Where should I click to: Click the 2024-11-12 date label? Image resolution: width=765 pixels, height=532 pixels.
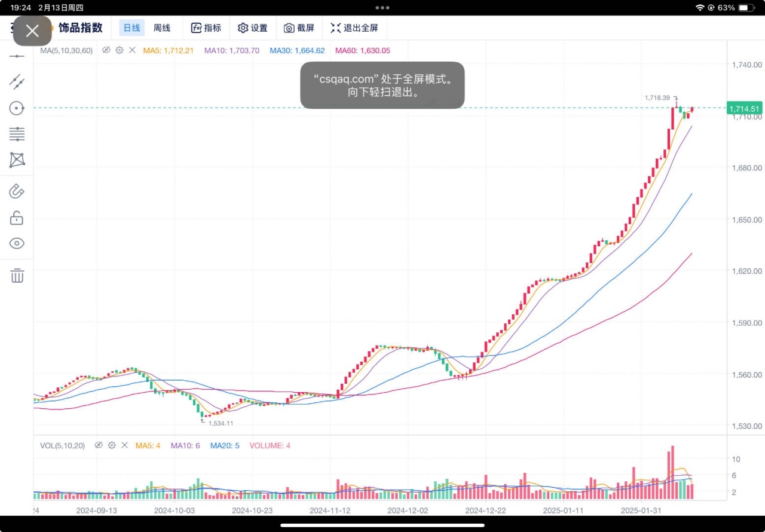pyautogui.click(x=330, y=510)
